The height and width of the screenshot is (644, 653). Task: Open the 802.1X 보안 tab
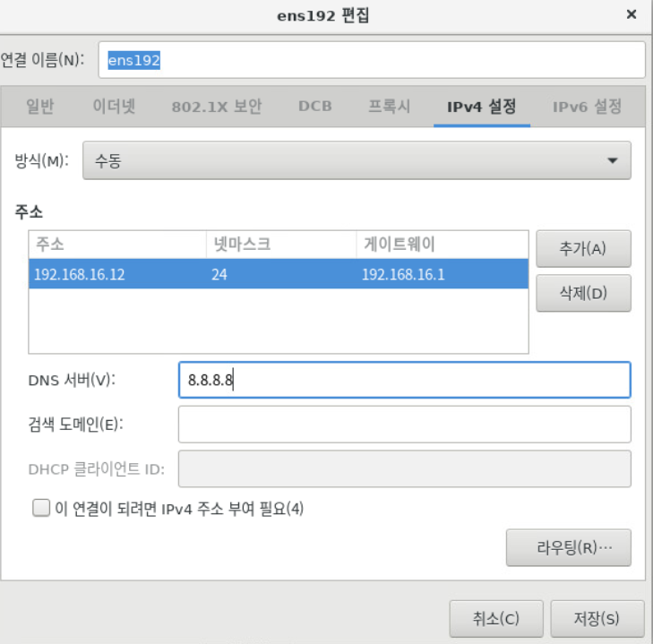217,107
